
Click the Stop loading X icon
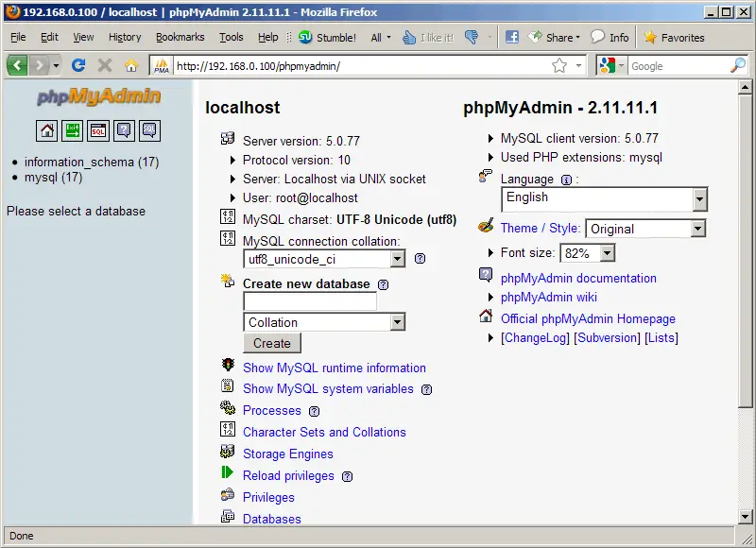coord(105,64)
